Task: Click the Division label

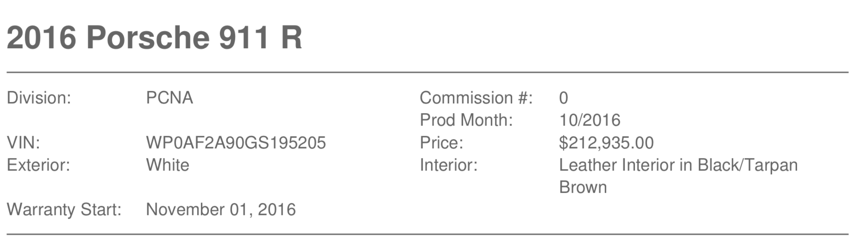Action: click(x=39, y=98)
